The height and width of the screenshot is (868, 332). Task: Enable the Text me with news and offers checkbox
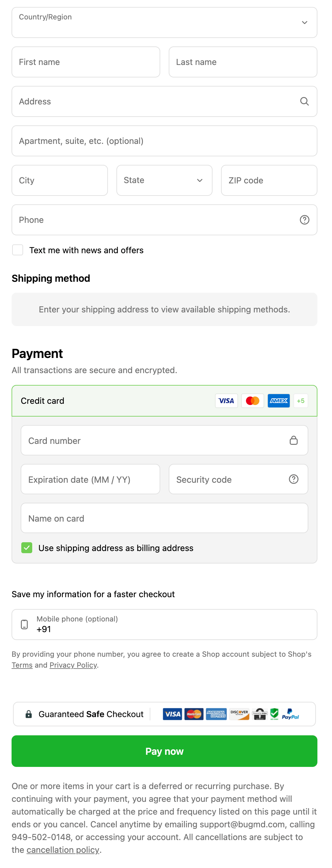click(18, 250)
